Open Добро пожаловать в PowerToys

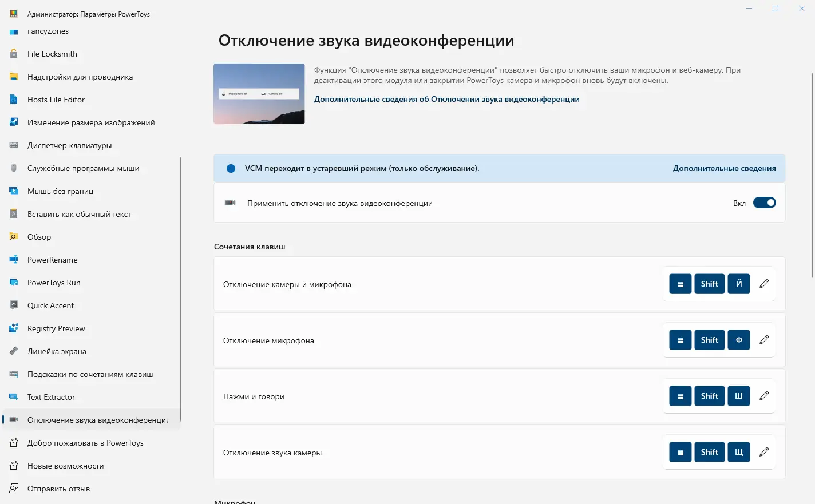click(x=92, y=443)
